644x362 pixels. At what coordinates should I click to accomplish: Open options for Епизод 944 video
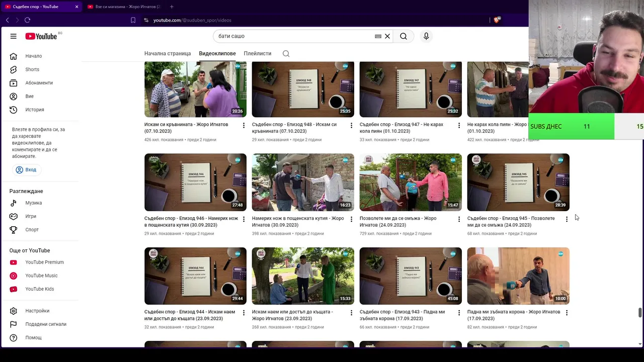click(x=244, y=312)
